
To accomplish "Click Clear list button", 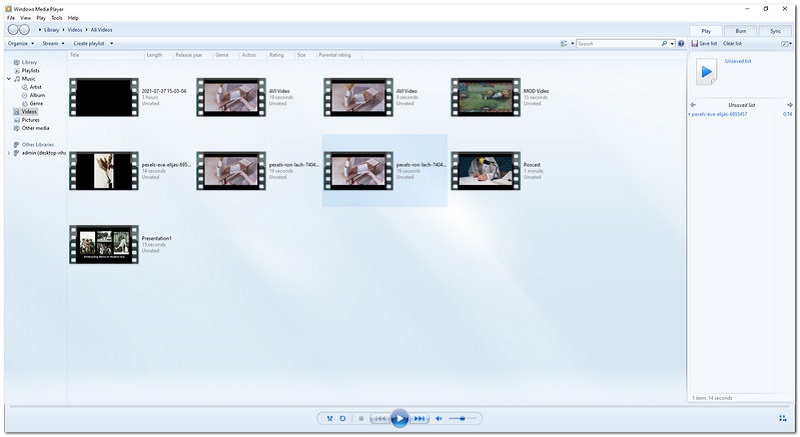I will (732, 43).
